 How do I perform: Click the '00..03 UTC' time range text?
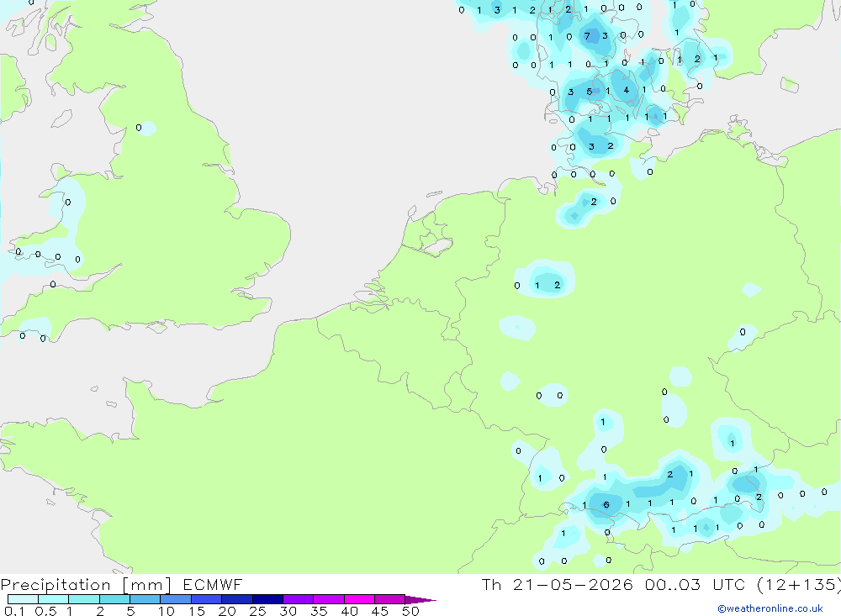pyautogui.click(x=696, y=585)
